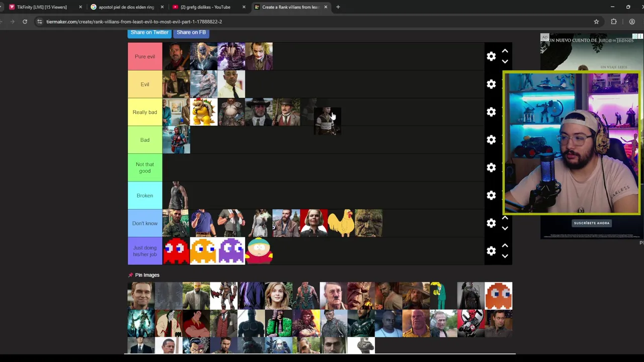This screenshot has height=362, width=644.
Task: Share the tier list on Twitter
Action: coord(149,32)
